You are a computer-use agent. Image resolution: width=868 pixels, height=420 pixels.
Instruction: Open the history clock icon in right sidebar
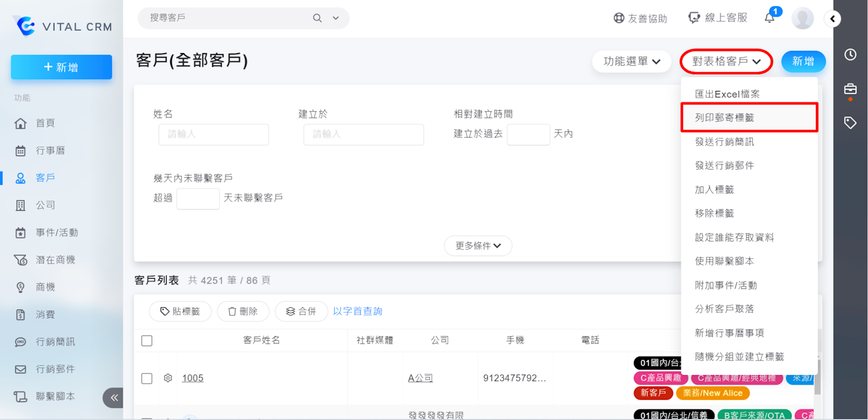pyautogui.click(x=850, y=55)
